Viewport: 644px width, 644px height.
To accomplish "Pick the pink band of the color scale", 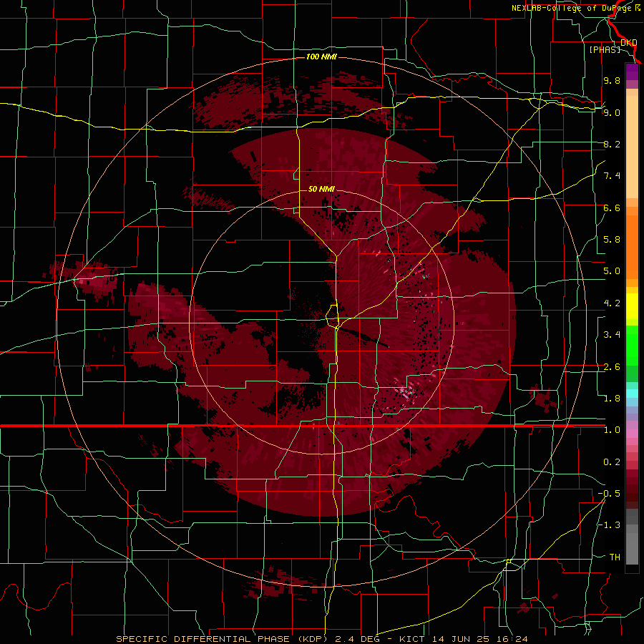I will tap(632, 434).
